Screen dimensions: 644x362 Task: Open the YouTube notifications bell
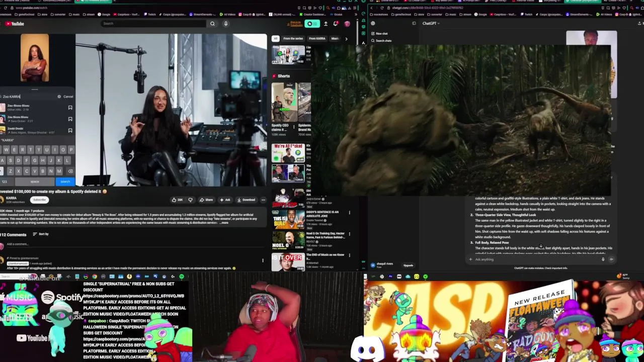pos(336,24)
